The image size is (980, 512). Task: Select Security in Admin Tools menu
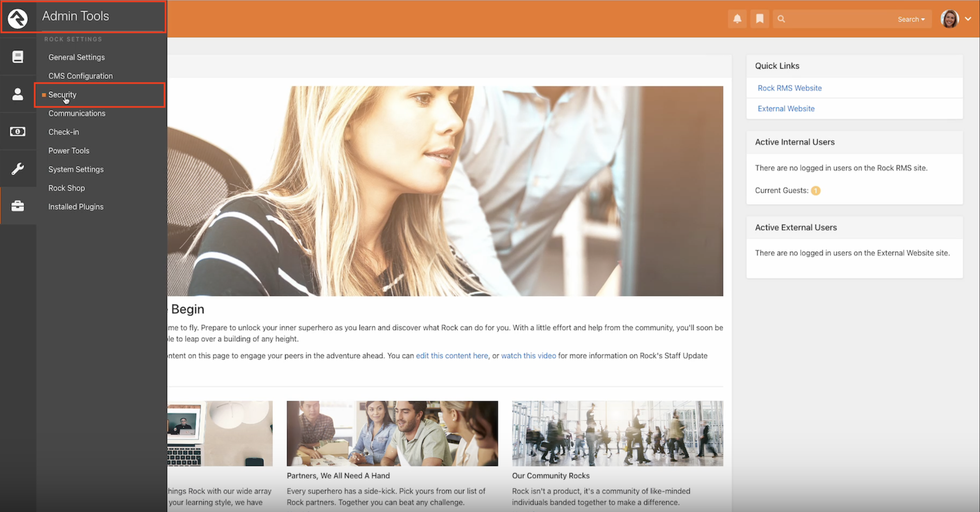click(x=62, y=94)
